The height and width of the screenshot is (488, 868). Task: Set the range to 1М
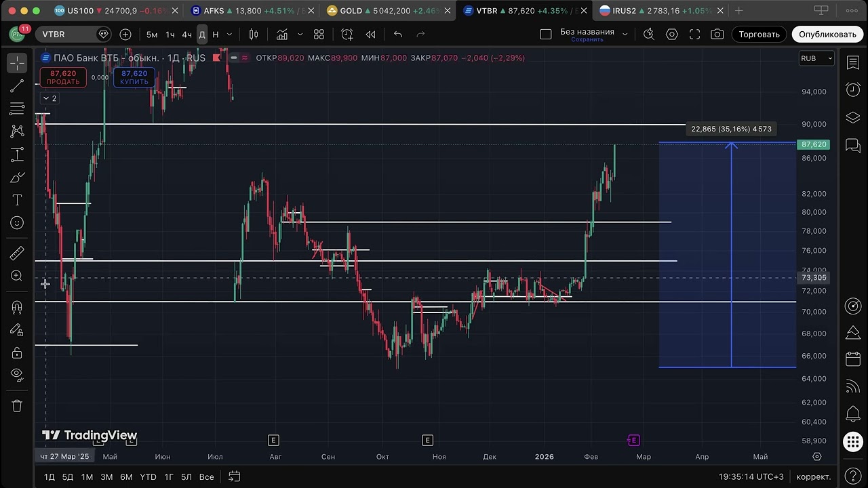pos(87,476)
